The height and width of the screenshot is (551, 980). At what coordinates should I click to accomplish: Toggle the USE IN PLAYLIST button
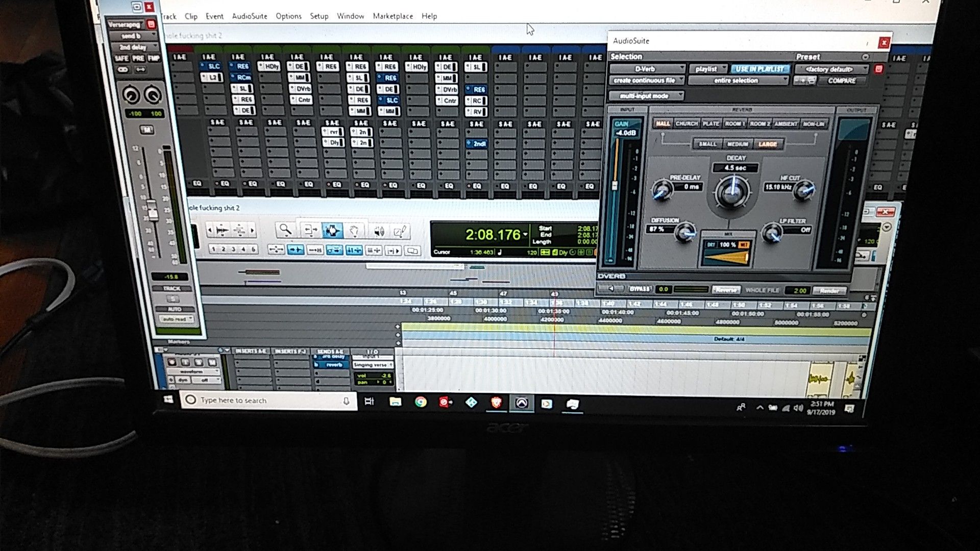click(x=759, y=69)
